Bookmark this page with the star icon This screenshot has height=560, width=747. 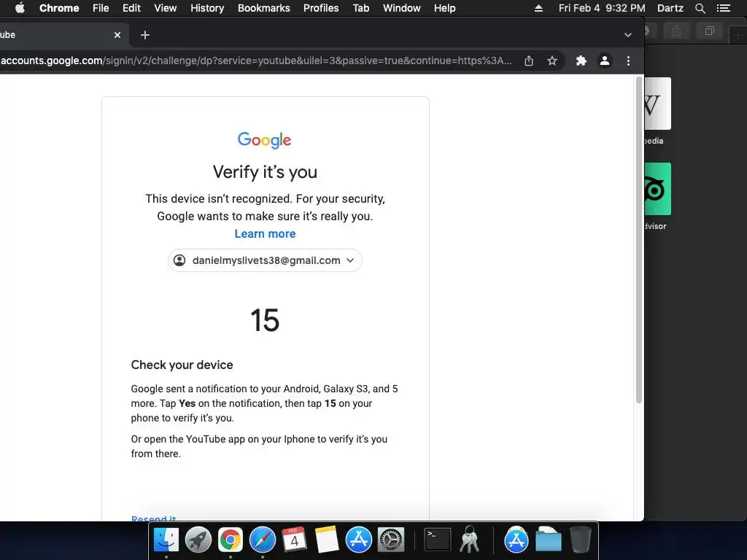click(551, 61)
